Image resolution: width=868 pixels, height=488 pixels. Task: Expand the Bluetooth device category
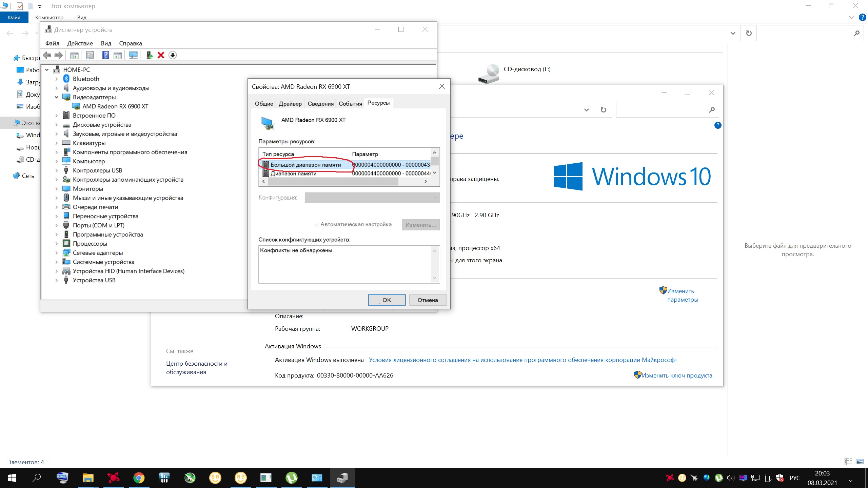click(x=57, y=79)
